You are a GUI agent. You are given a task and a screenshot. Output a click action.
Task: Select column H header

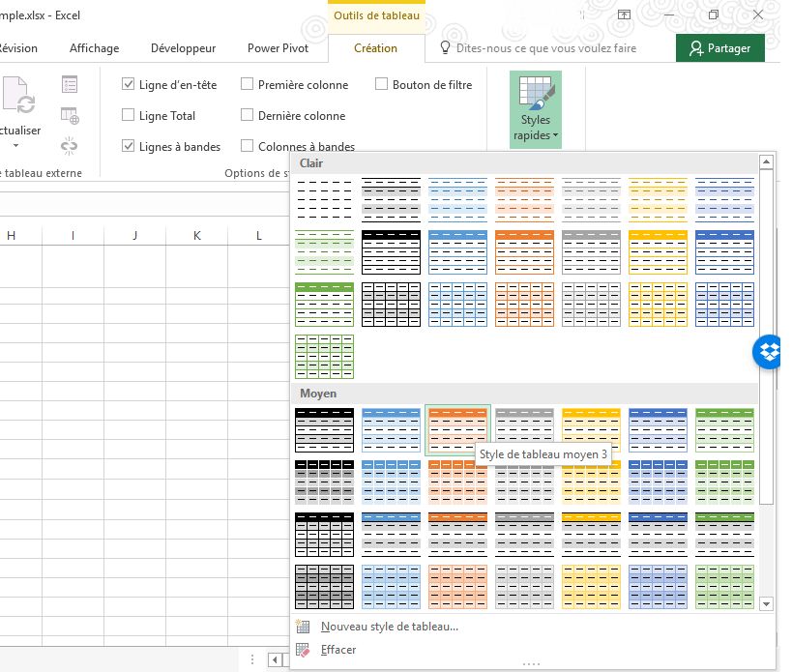pos(11,235)
